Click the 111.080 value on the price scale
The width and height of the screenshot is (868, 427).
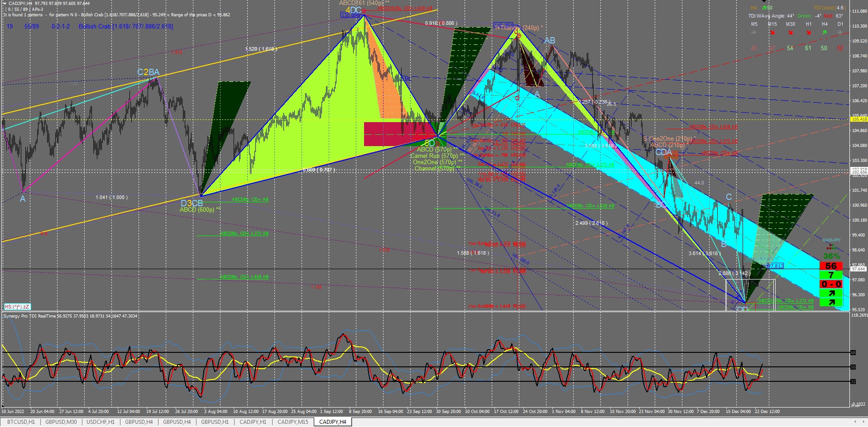tap(859, 11)
